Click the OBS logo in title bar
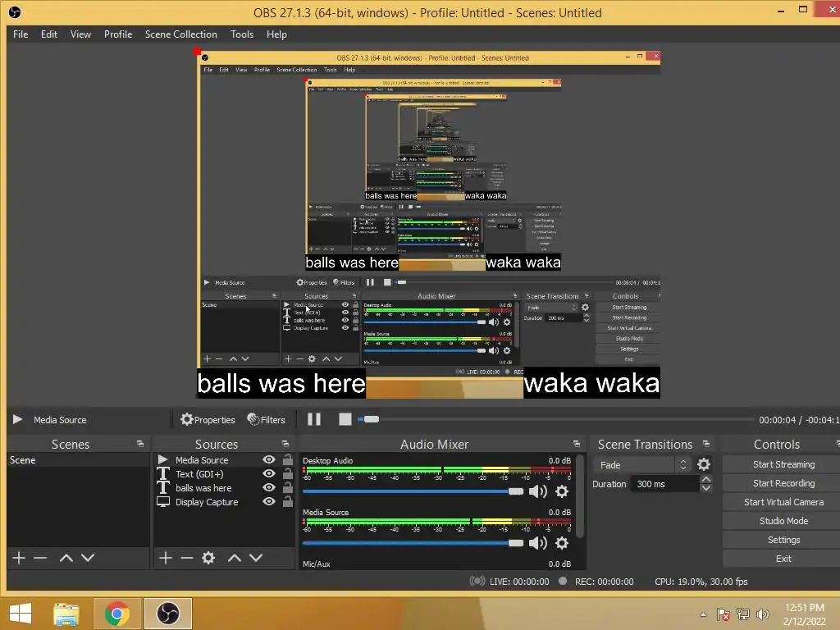840x630 pixels. coord(15,12)
